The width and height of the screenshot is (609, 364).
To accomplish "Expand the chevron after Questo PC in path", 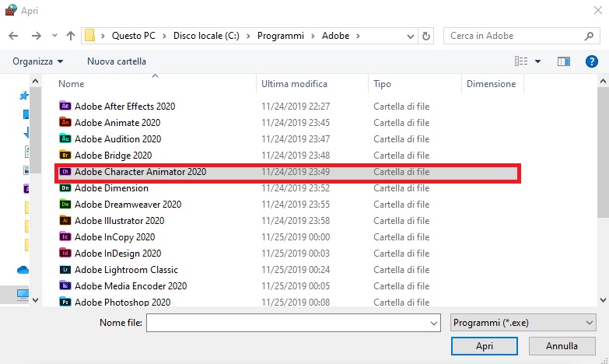I will [164, 36].
